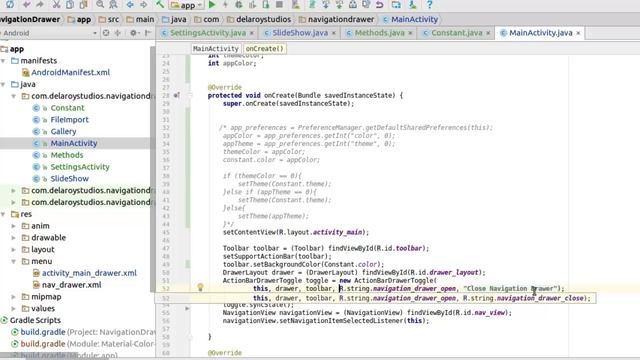The height and width of the screenshot is (360, 640).
Task: Click the profiler icon next to debug
Action: 252,4
